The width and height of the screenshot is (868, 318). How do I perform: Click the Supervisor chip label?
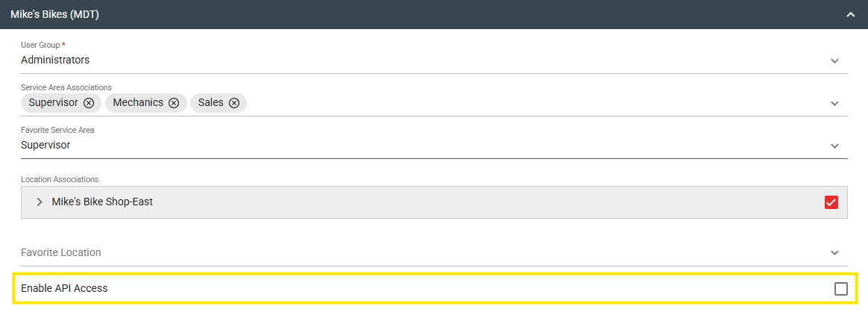53,102
